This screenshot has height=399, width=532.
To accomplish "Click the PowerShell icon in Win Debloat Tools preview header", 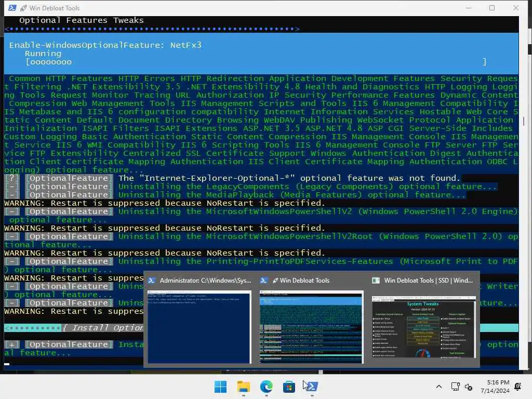I will (x=263, y=281).
